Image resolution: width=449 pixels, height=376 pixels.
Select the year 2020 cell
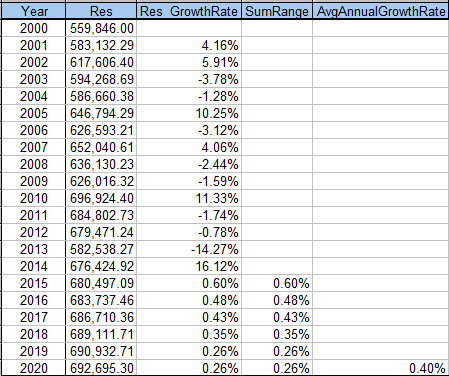click(x=33, y=368)
